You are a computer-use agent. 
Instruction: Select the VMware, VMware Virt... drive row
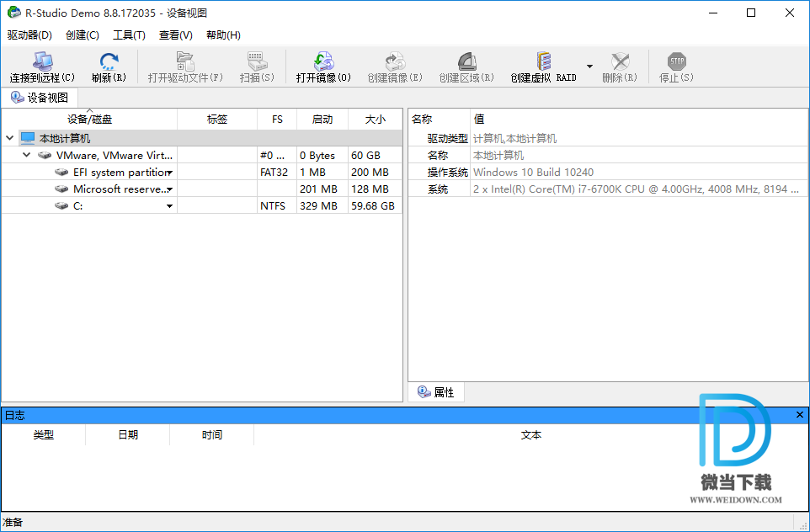coord(202,155)
